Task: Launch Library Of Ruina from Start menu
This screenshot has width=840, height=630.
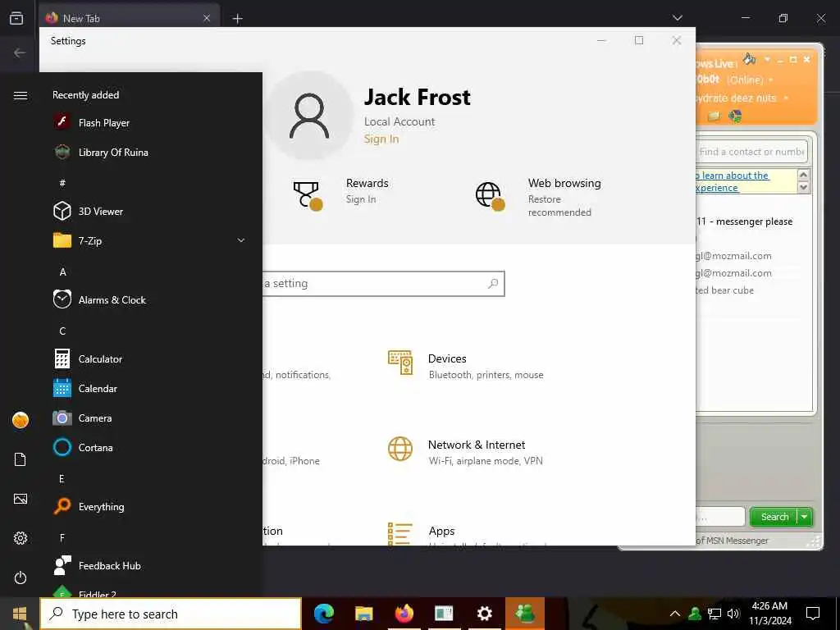Action: (150, 152)
